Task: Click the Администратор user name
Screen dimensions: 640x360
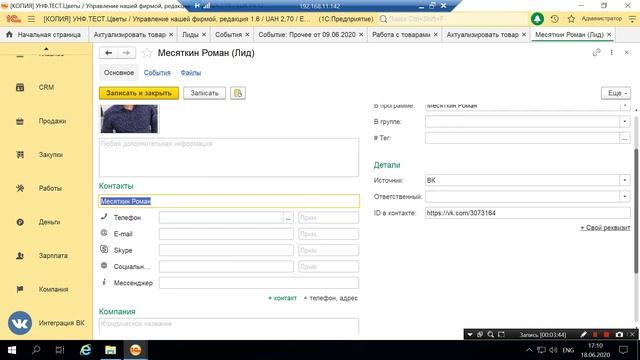Action: point(602,19)
